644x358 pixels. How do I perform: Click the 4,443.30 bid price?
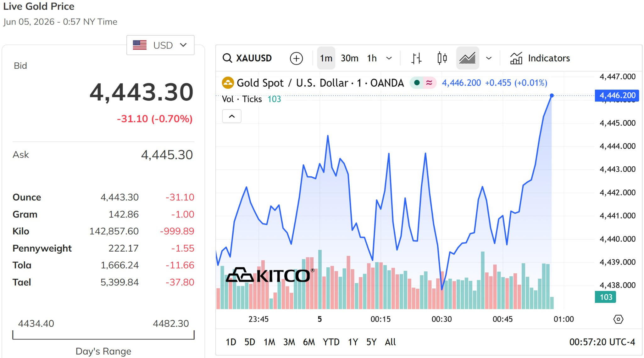tap(141, 92)
